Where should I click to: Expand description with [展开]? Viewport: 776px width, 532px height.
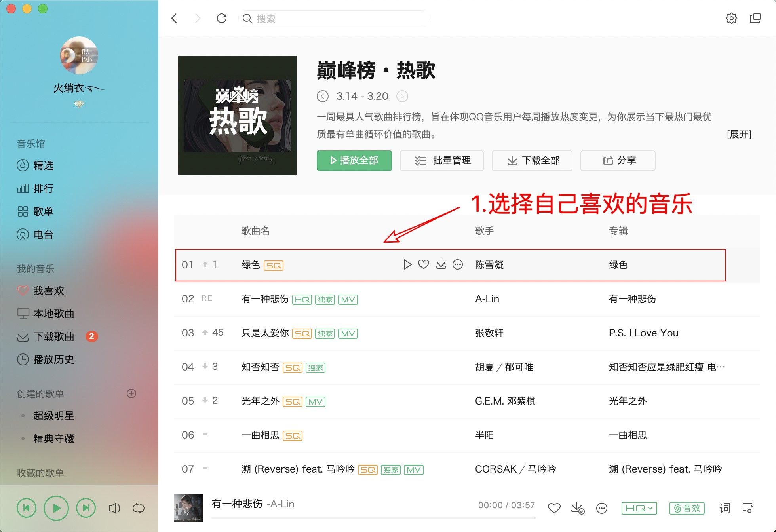point(739,134)
